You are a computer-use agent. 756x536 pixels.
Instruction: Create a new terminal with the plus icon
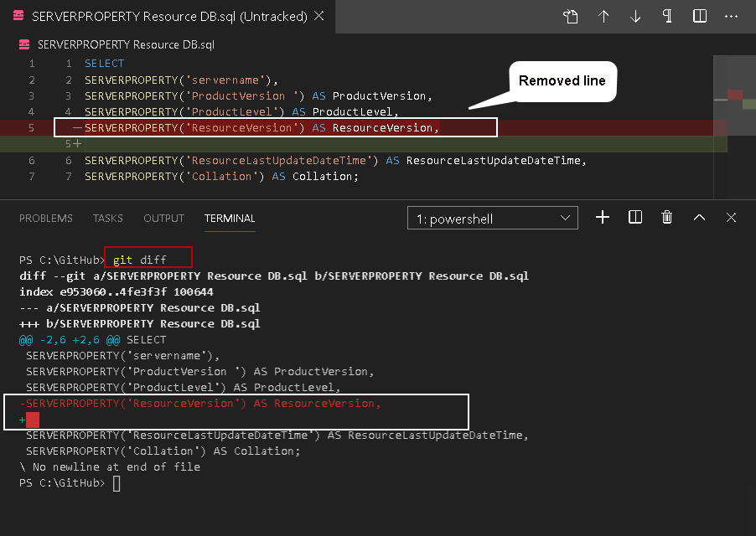(x=603, y=218)
